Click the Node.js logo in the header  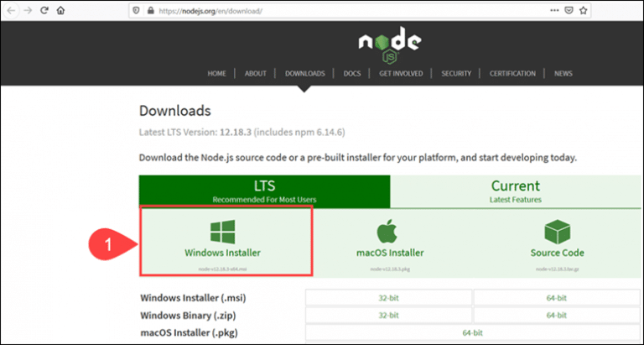tap(390, 44)
